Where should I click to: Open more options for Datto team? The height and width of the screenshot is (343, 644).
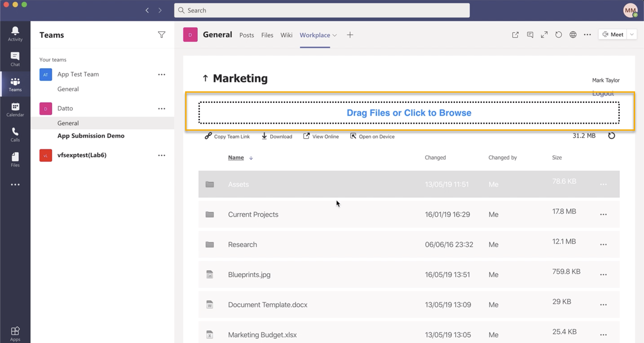161,108
